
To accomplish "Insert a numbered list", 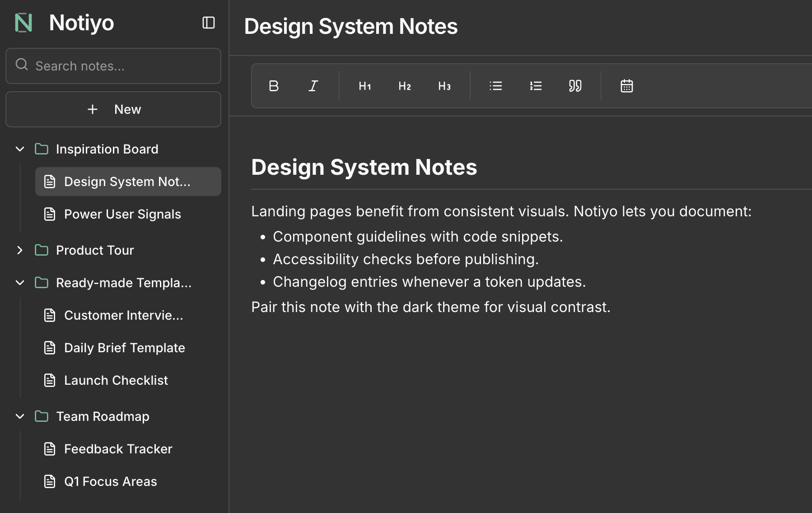I will tap(536, 86).
